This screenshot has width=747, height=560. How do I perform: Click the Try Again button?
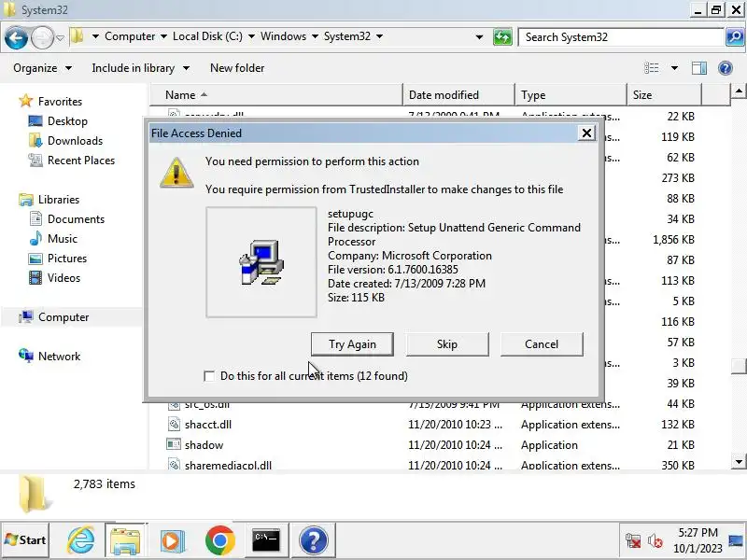point(352,344)
